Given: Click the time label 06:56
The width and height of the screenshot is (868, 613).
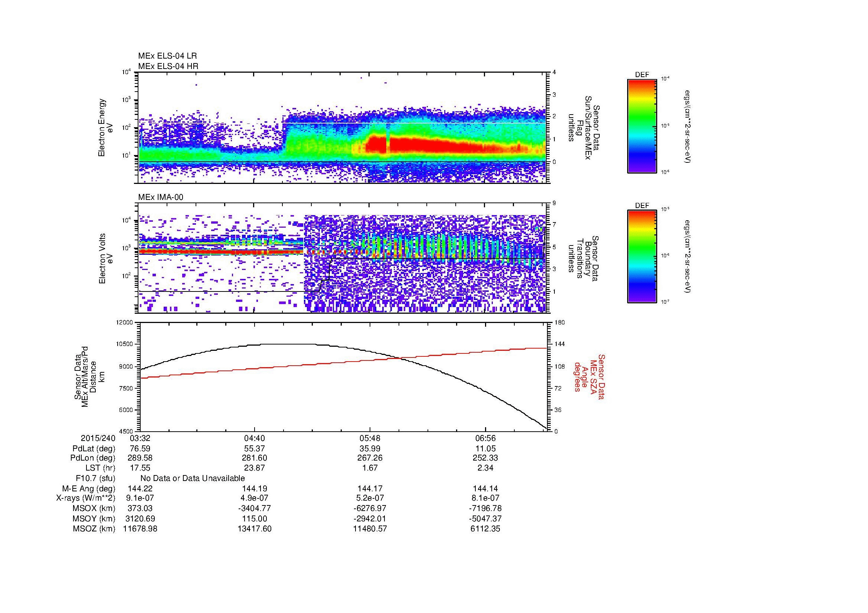Looking at the screenshot, I should (486, 438).
